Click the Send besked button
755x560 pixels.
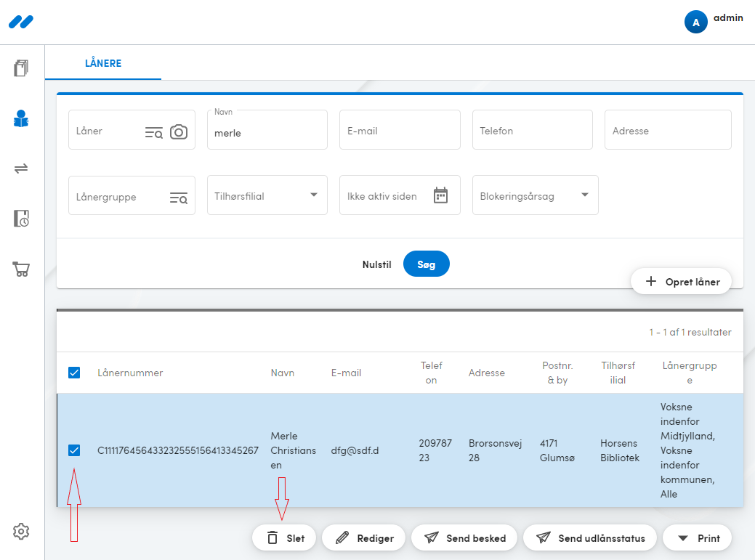464,538
